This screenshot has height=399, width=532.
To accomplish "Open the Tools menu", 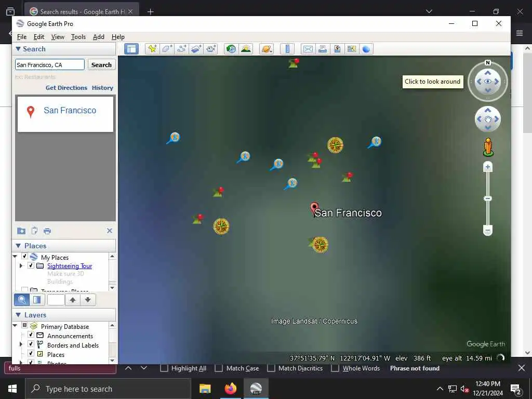I will pyautogui.click(x=78, y=37).
